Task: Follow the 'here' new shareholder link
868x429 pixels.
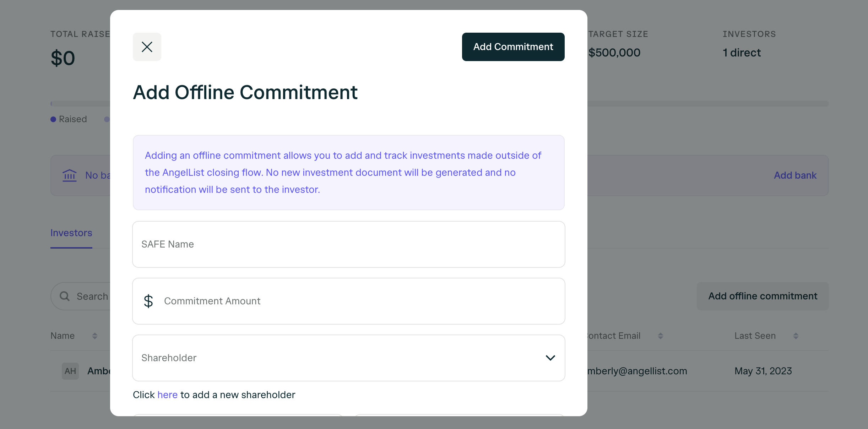Action: pos(167,395)
